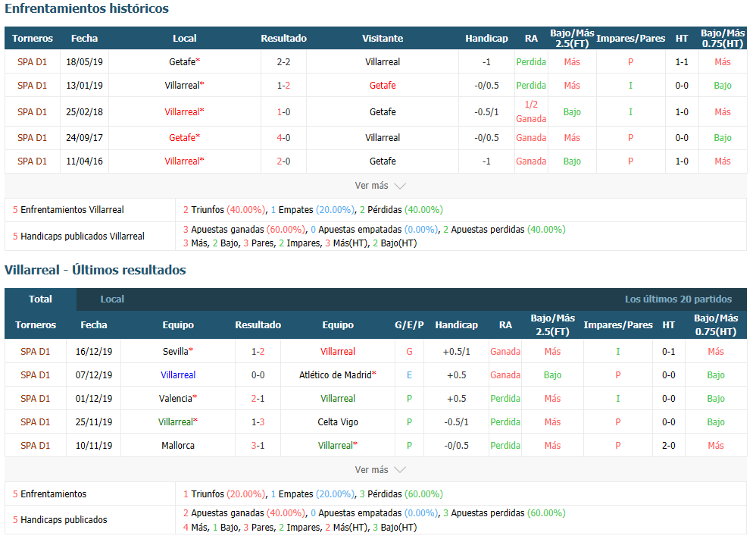Select the date 25/02/18

84,112
